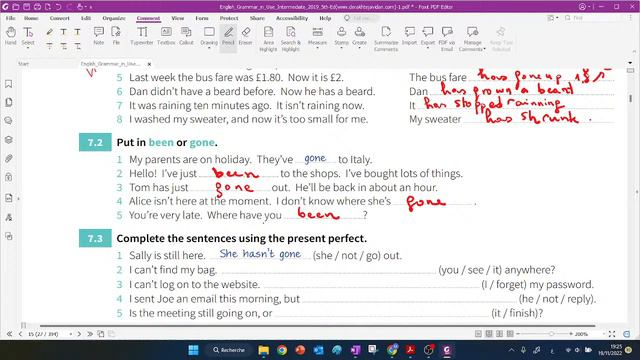Screen dimensions: 640x360
Task: Open the Windows Start menu
Action: click(x=193, y=350)
